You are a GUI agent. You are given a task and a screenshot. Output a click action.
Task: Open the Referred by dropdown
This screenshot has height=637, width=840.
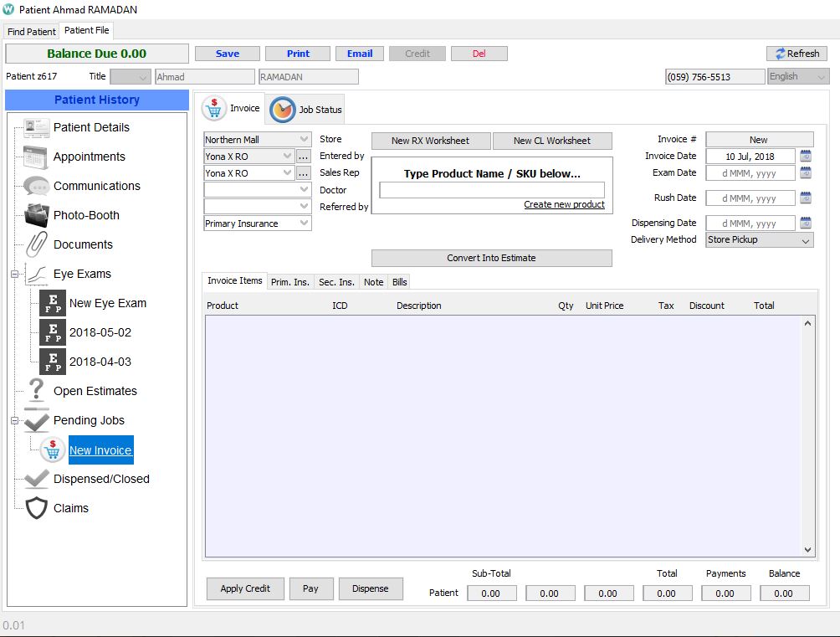click(257, 207)
